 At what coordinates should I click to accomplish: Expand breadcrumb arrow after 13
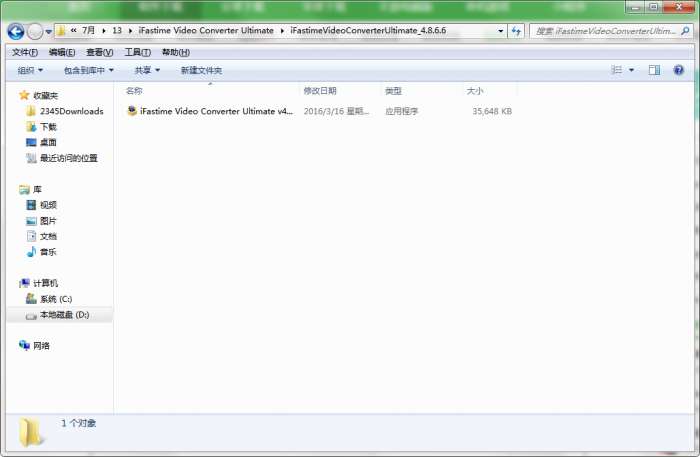130,31
